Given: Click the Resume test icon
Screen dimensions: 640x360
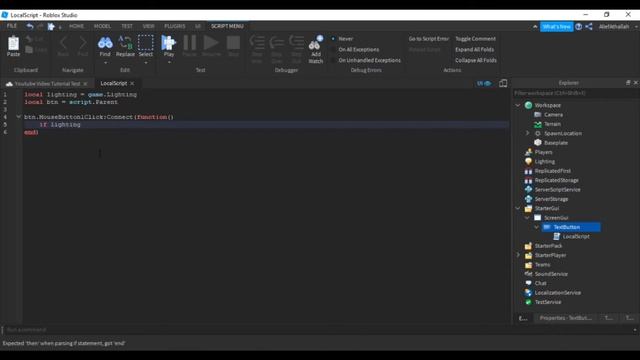Looking at the screenshot, I should pos(211,42).
